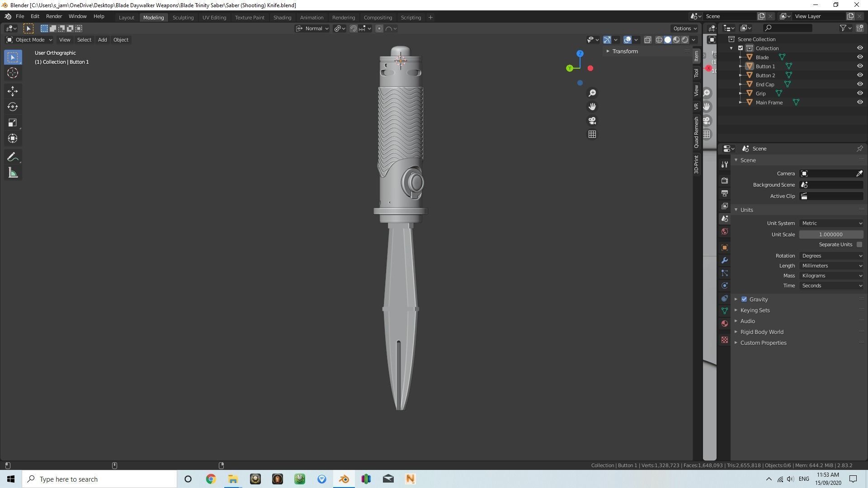Click the viewport zoom magnifier icon

[592, 93]
